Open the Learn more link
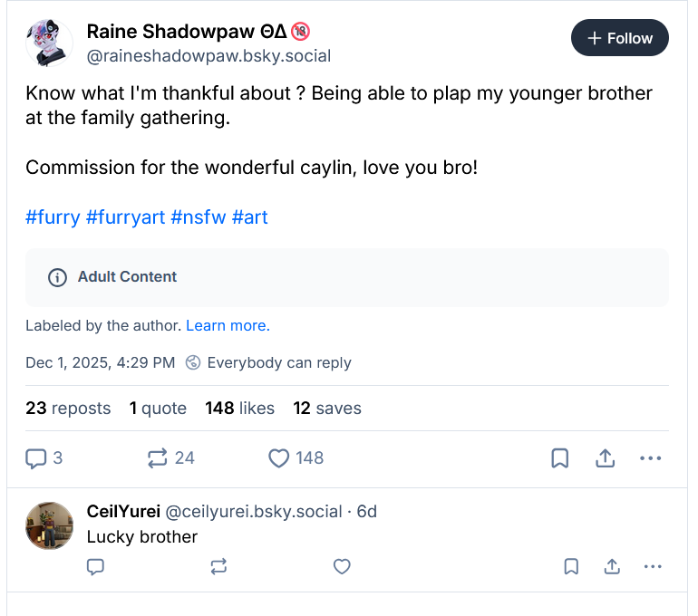Image resolution: width=698 pixels, height=616 pixels. pos(228,325)
